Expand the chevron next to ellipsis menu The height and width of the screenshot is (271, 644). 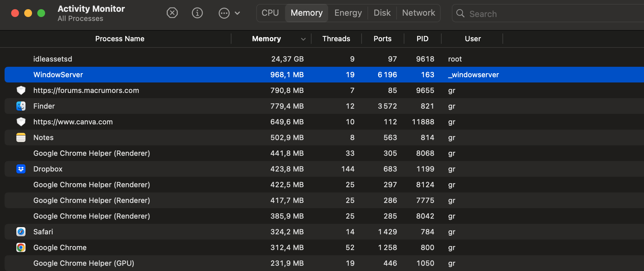tap(238, 13)
